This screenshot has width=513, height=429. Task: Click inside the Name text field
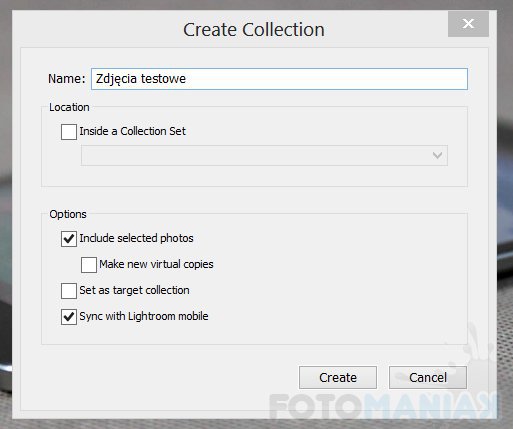click(x=279, y=79)
